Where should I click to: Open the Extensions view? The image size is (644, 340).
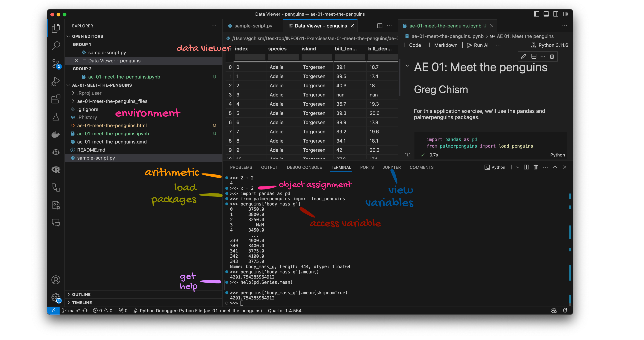click(x=56, y=99)
